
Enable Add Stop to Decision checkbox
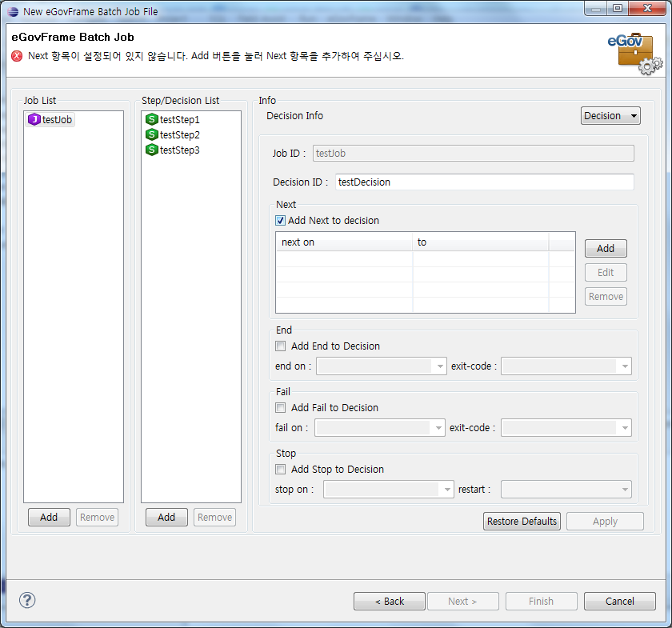click(280, 470)
